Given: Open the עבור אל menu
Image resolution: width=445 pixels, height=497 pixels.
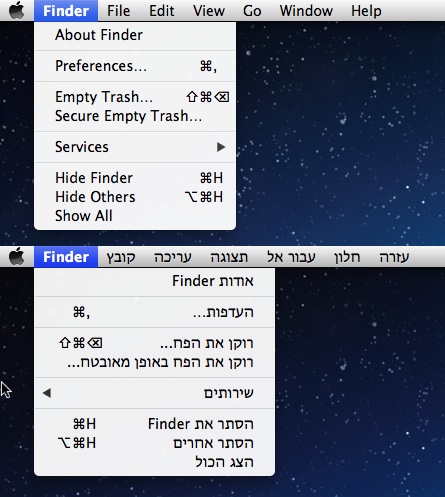Looking at the screenshot, I should 291,257.
